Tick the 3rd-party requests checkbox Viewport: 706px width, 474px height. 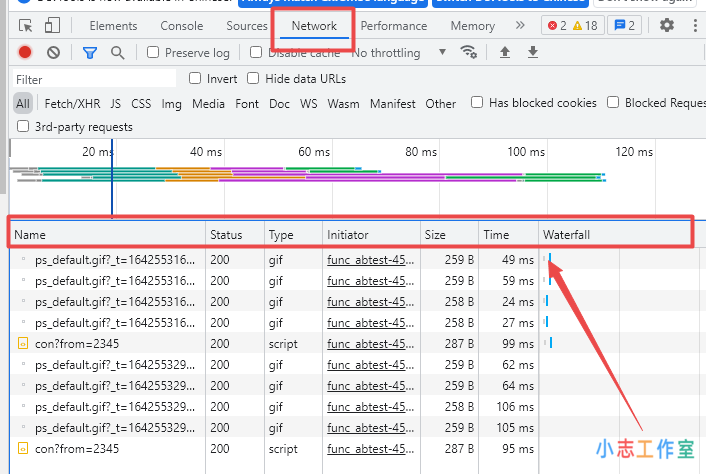pyautogui.click(x=23, y=126)
